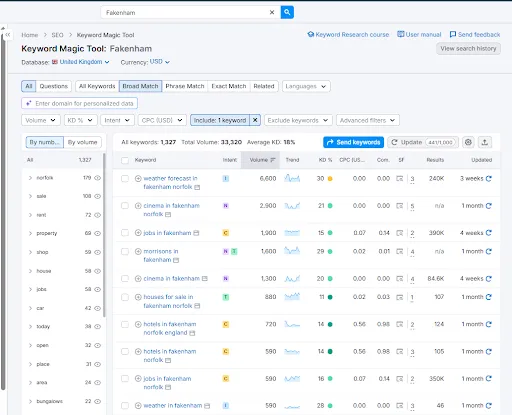Open SERP features icon for cinema in fakenham norfolk

(399, 206)
